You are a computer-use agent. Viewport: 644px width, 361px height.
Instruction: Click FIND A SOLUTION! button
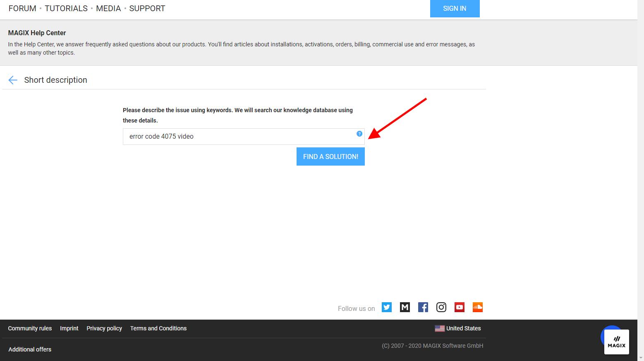tap(330, 156)
